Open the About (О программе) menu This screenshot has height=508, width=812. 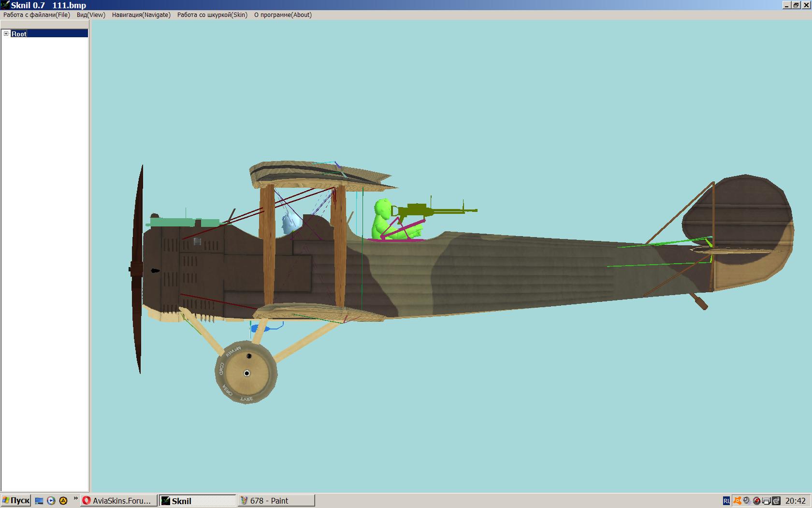pyautogui.click(x=283, y=15)
